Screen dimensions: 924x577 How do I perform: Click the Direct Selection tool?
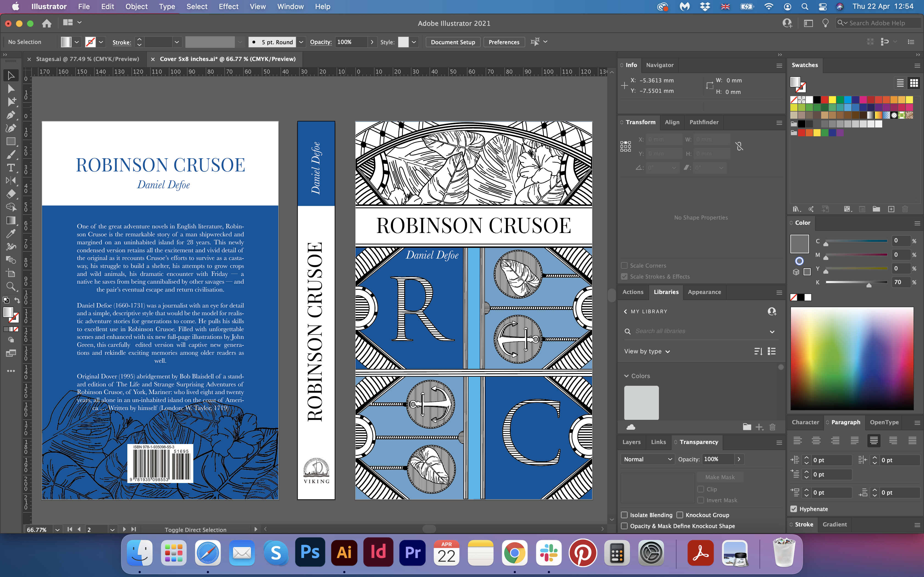click(x=11, y=88)
